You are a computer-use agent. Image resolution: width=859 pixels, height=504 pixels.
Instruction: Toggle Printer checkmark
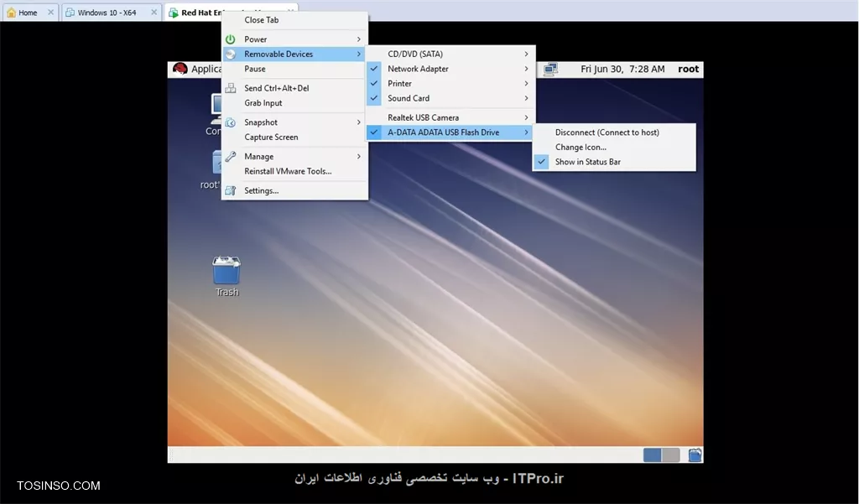[x=374, y=83]
